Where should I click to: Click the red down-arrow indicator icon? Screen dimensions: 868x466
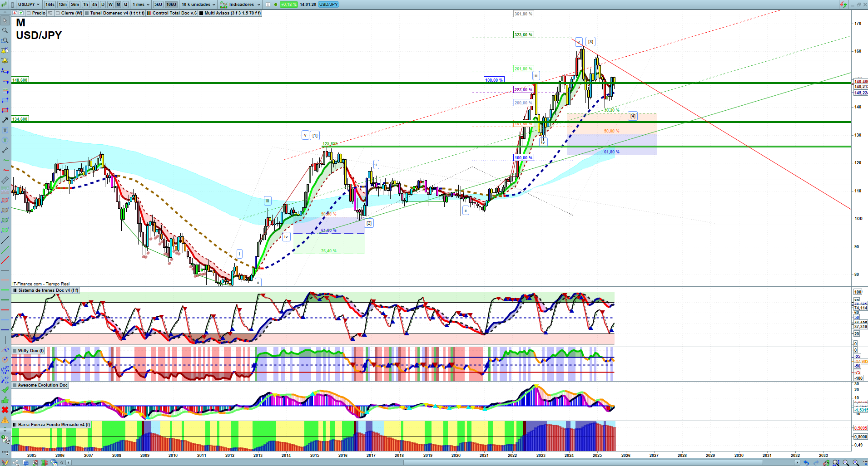tap(15, 13)
